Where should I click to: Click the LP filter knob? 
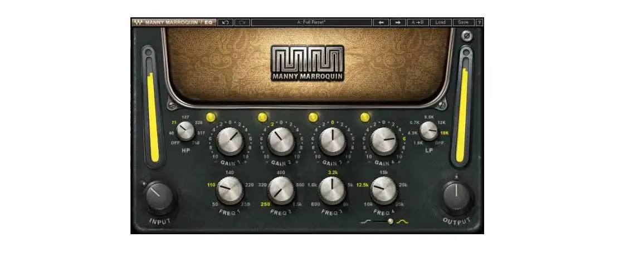[429, 132]
